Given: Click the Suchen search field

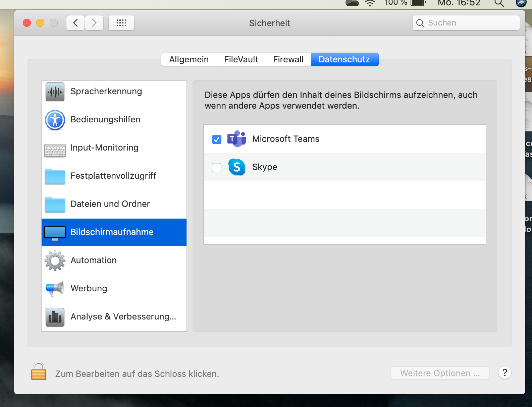Looking at the screenshot, I should coord(466,23).
